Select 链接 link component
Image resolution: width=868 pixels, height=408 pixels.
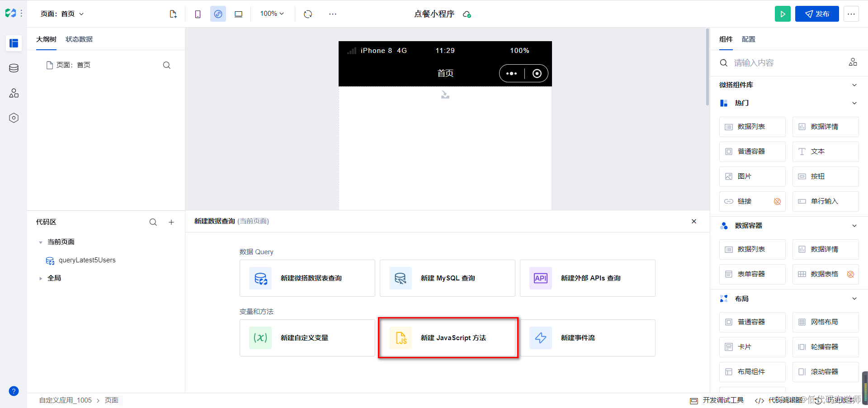pyautogui.click(x=752, y=201)
